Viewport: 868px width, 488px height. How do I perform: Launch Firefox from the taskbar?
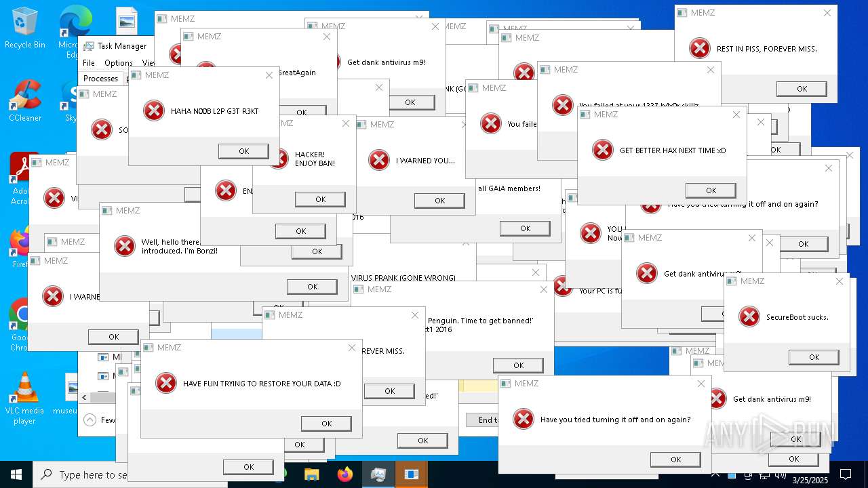tap(345, 474)
